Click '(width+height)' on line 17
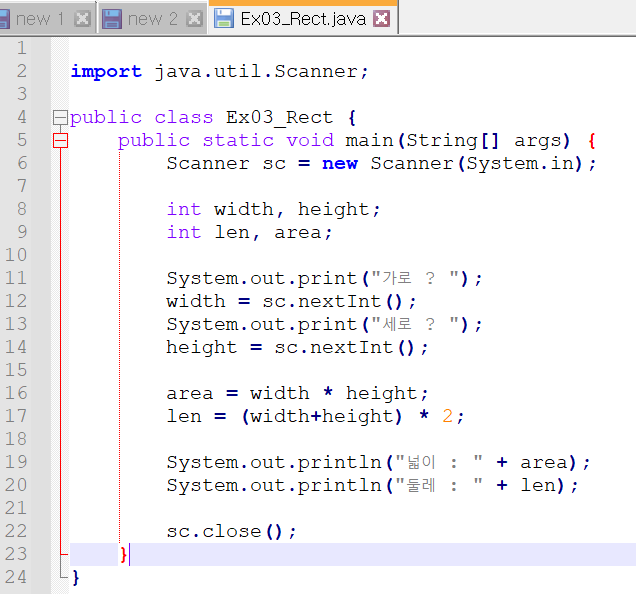Image resolution: width=636 pixels, height=594 pixels. point(322,417)
